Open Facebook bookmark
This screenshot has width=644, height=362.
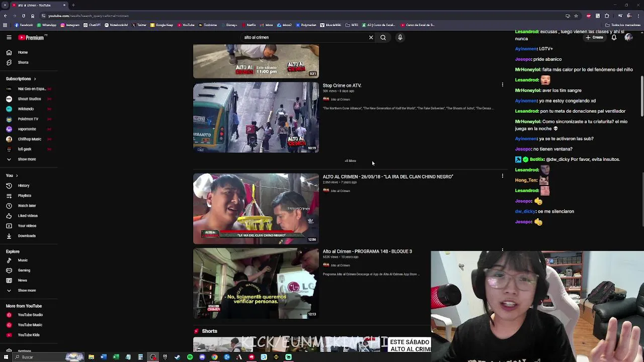point(23,25)
